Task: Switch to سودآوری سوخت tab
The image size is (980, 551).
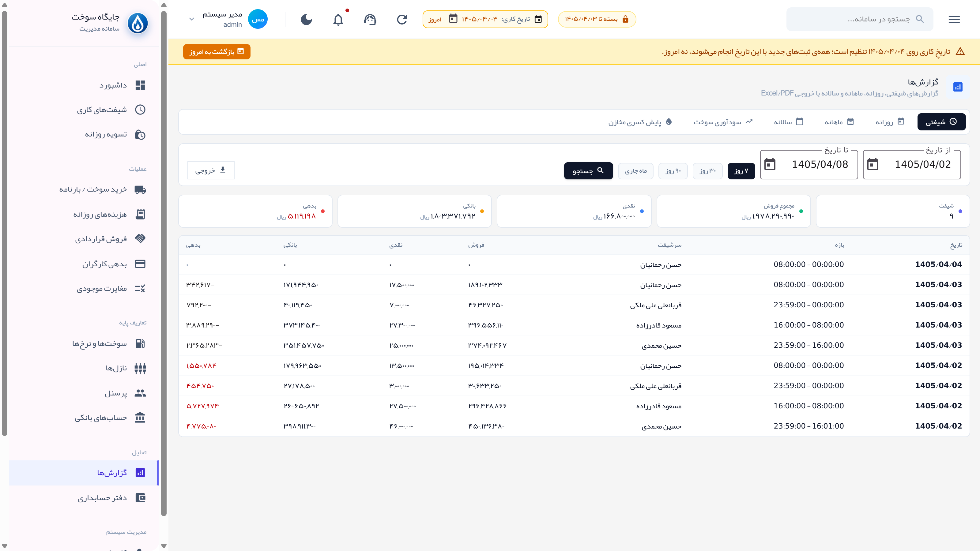Action: (723, 122)
